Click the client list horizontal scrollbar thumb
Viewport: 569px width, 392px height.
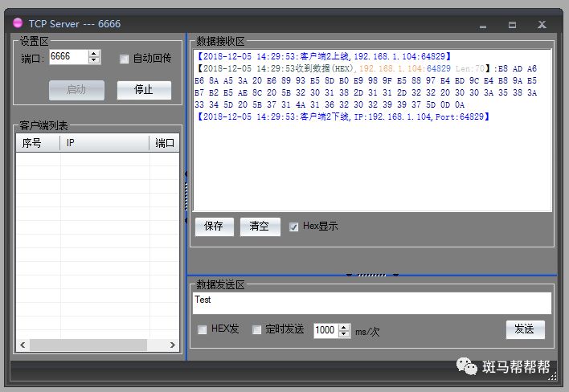[x=88, y=345]
